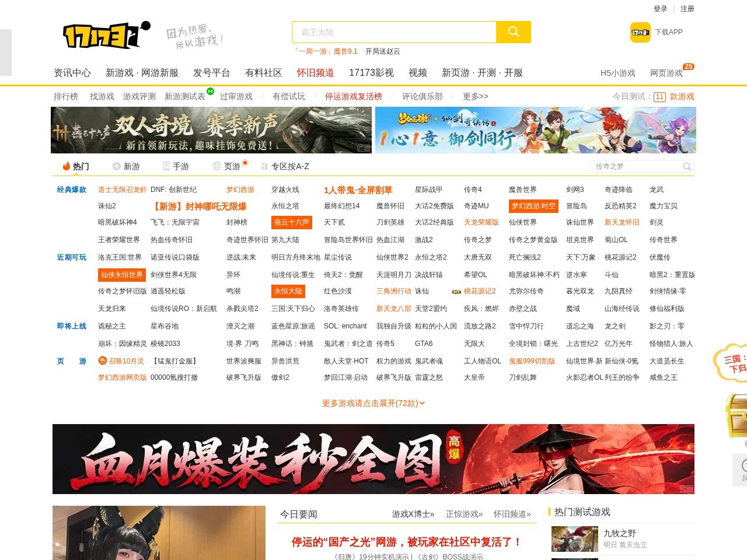
Task: Open the 一心一意 御剑同行 banner
Action: (x=536, y=130)
